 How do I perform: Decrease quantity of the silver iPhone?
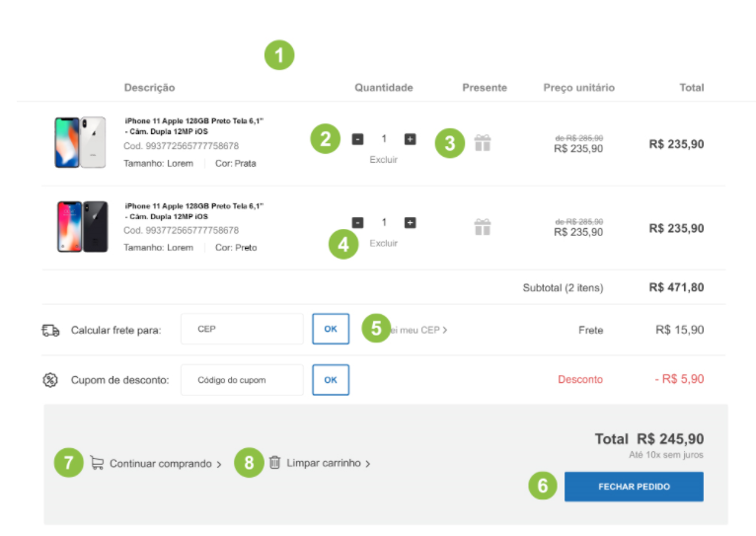[x=357, y=139]
